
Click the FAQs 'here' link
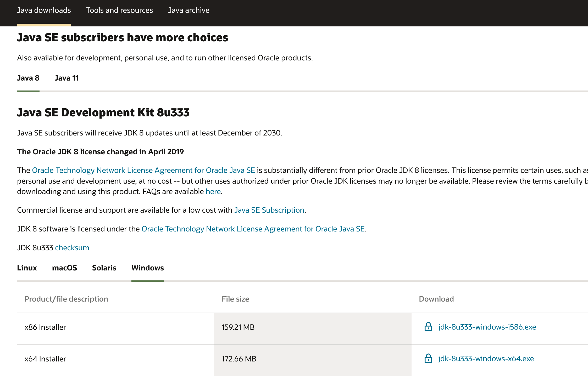coord(213,192)
